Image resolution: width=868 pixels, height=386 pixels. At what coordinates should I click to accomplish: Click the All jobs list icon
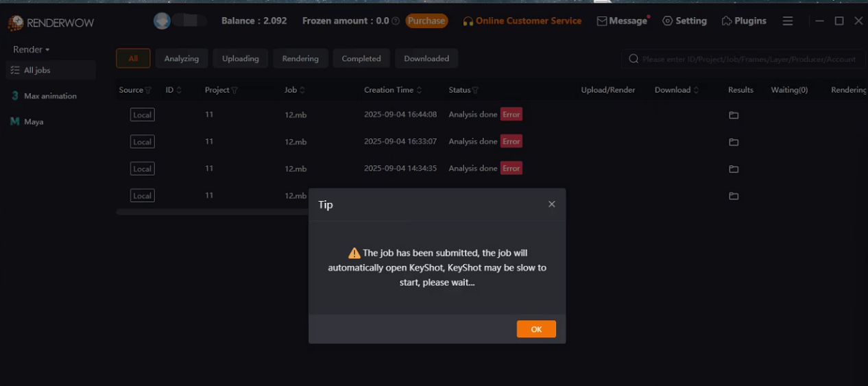15,70
